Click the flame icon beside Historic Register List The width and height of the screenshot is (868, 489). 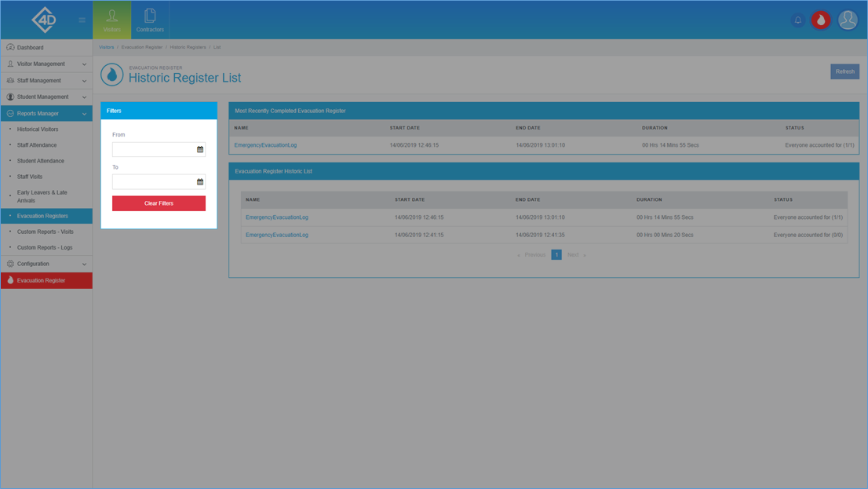coord(111,75)
